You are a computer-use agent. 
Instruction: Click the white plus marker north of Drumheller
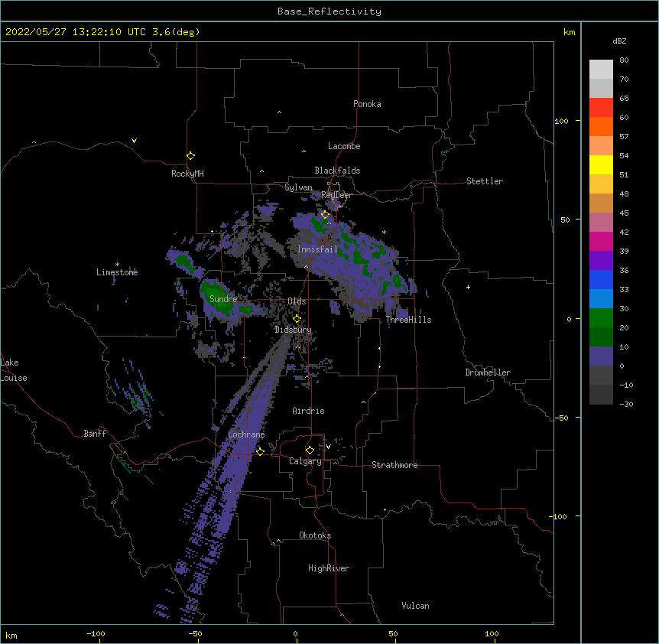tap(468, 287)
